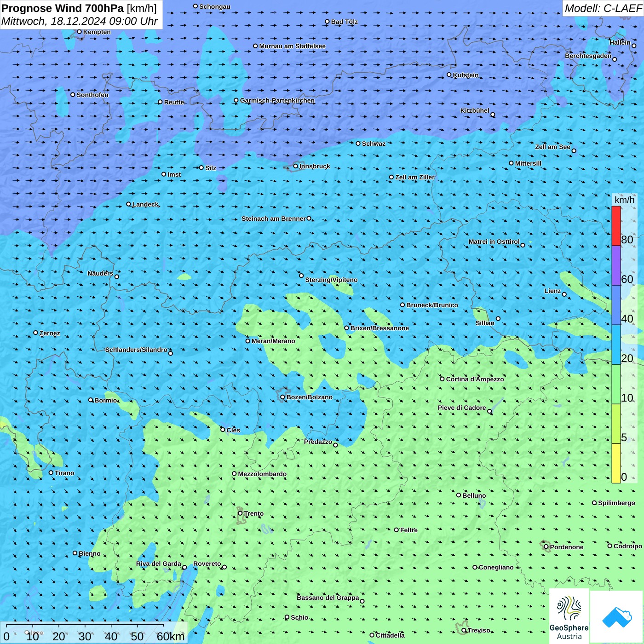Viewport: 644px width, 644px height.
Task: Click the '30' mark on the scale bar
Action: (85, 636)
